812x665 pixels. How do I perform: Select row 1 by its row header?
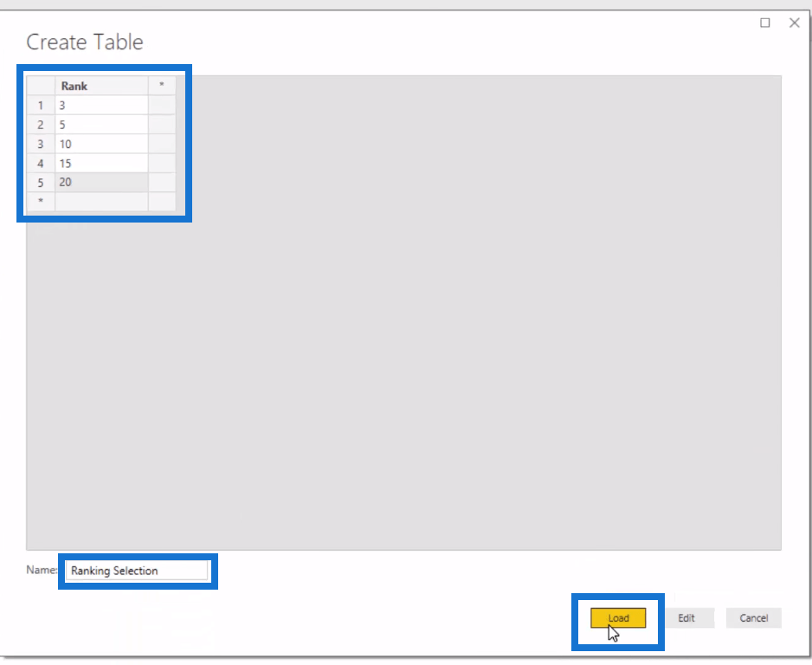[41, 105]
